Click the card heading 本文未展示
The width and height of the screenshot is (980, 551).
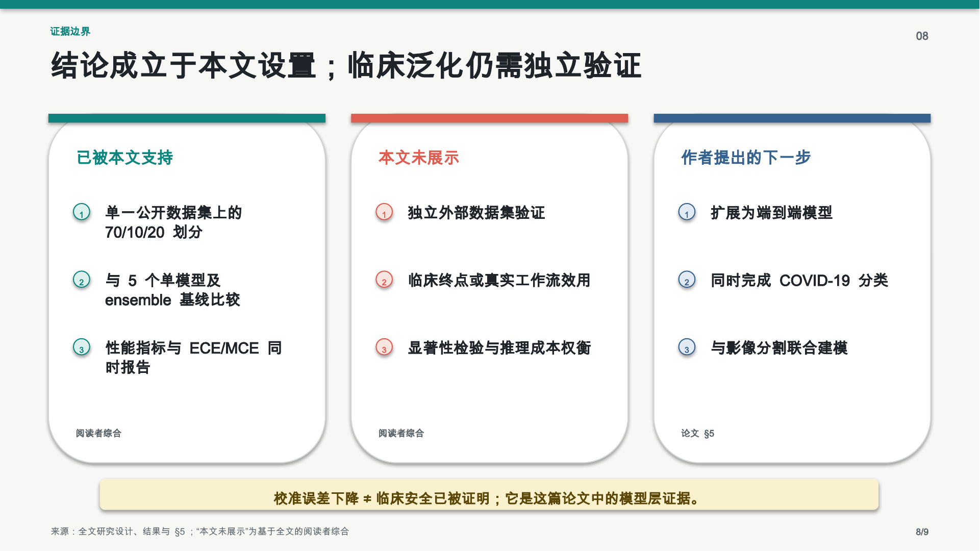pos(418,158)
